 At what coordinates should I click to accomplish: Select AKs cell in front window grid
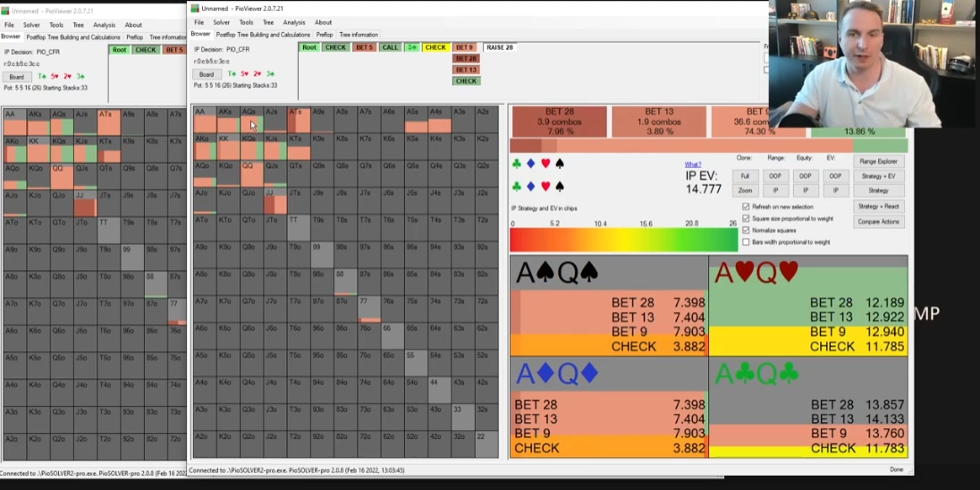click(228, 120)
